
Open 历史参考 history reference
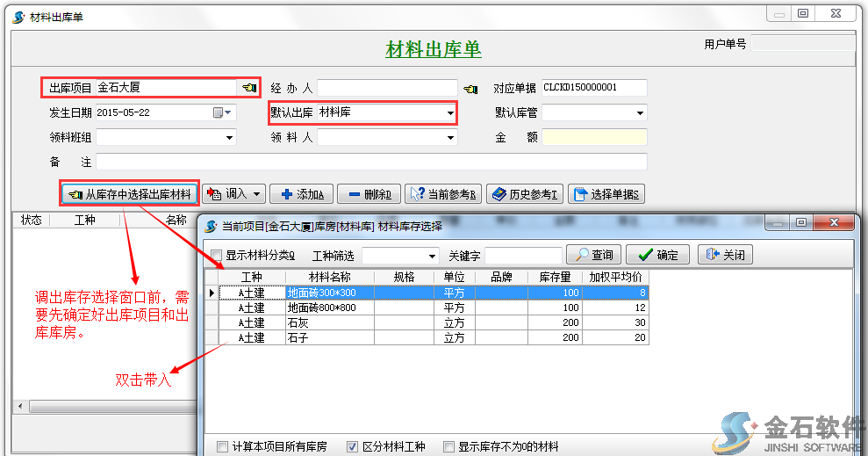tap(524, 194)
